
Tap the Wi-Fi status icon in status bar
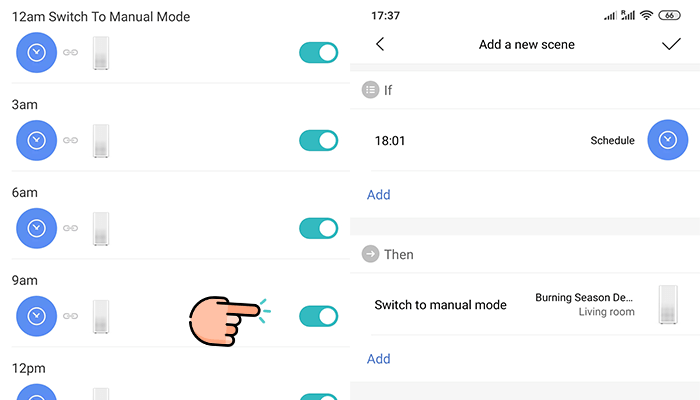pyautogui.click(x=646, y=16)
